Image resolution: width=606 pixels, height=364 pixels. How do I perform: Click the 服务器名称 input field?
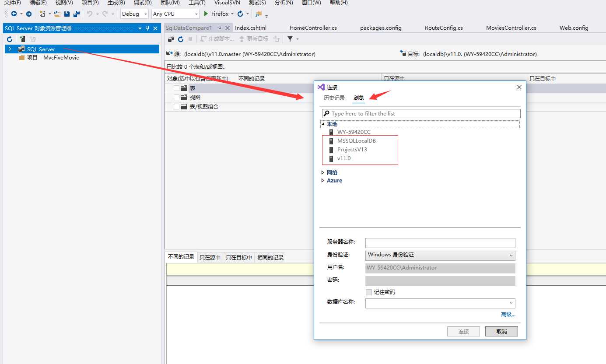click(440, 243)
